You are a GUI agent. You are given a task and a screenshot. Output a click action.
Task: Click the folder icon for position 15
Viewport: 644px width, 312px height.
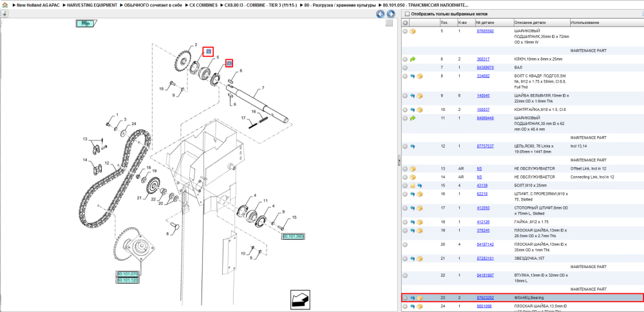pyautogui.click(x=413, y=186)
